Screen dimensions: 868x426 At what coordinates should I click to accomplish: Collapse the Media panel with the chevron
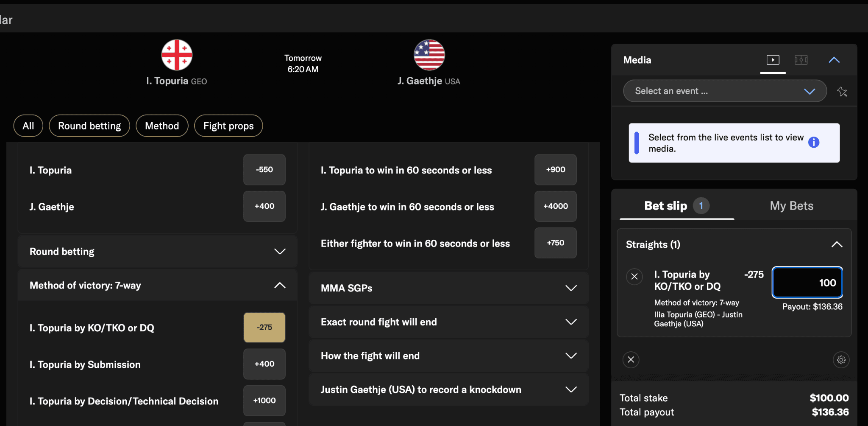click(834, 60)
